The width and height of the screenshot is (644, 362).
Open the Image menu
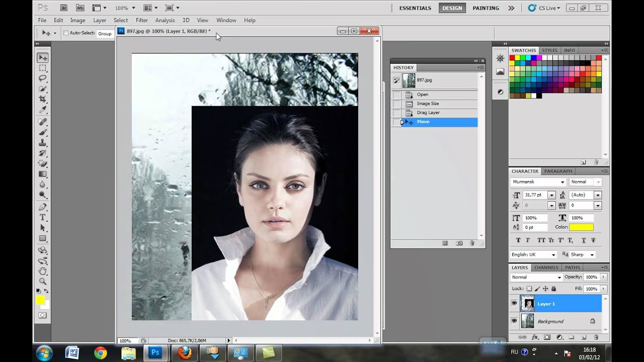coord(77,20)
